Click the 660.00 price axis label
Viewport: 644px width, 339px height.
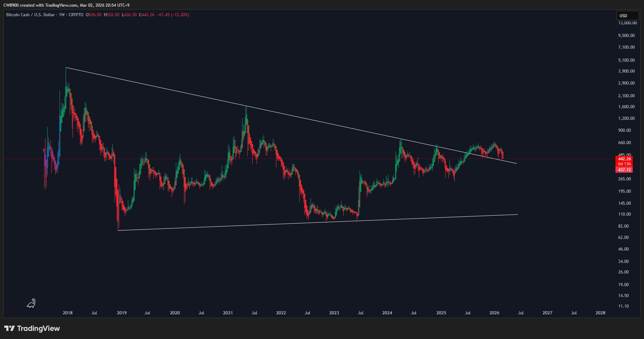click(x=625, y=143)
